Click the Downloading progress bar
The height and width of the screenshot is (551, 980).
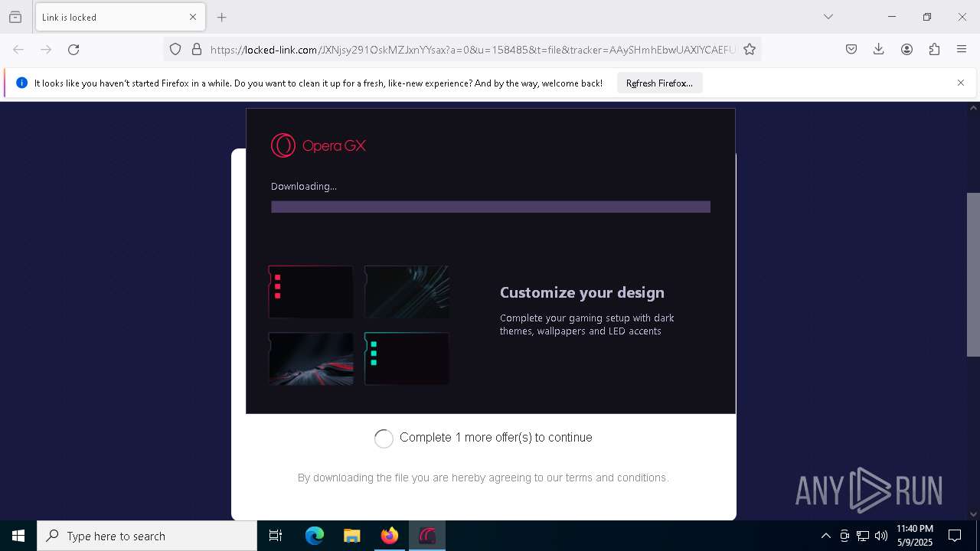pyautogui.click(x=491, y=207)
